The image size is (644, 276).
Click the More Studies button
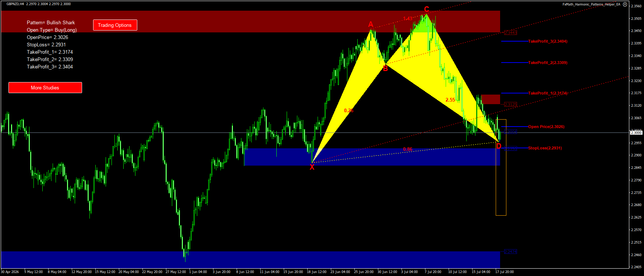click(x=45, y=88)
